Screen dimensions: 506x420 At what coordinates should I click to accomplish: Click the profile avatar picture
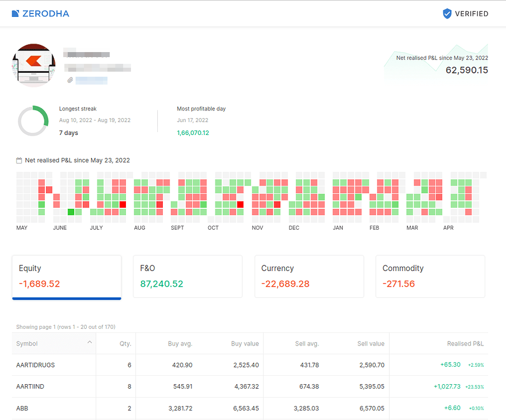pos(34,65)
